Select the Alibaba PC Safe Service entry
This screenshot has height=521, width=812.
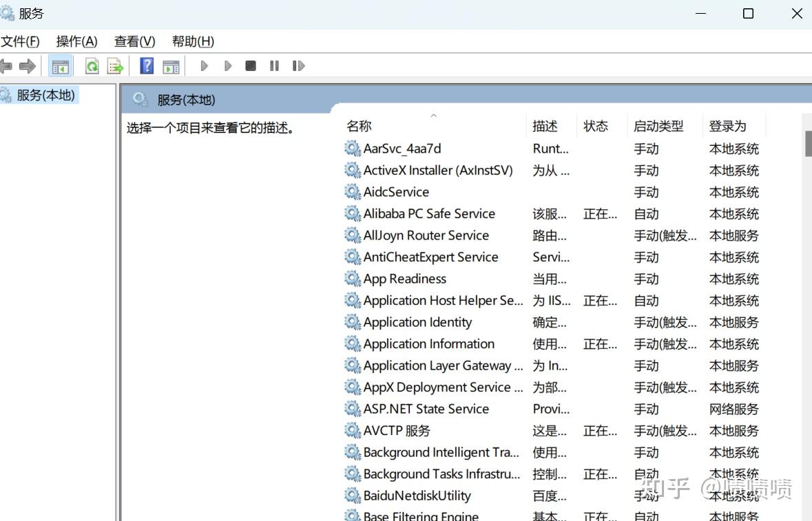pyautogui.click(x=428, y=213)
